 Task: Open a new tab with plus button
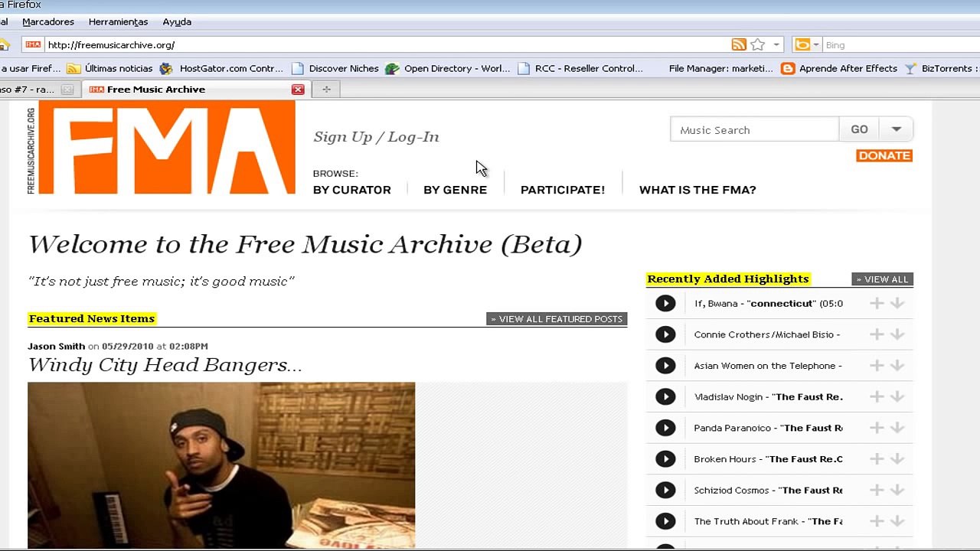[x=326, y=90]
